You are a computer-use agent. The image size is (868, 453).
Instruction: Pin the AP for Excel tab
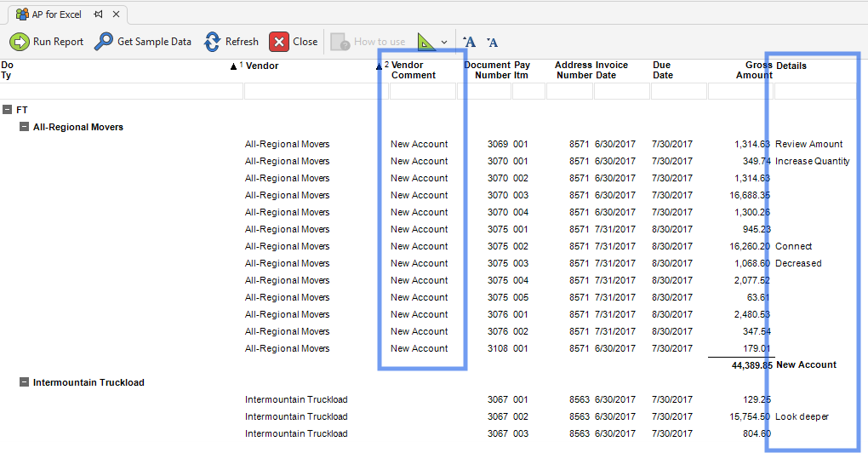point(98,14)
